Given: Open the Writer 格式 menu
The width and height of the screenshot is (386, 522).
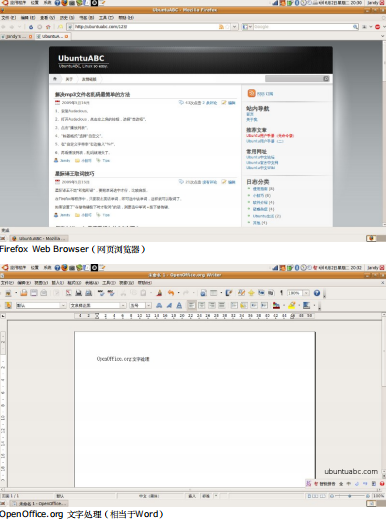Looking at the screenshot, I should [74, 283].
